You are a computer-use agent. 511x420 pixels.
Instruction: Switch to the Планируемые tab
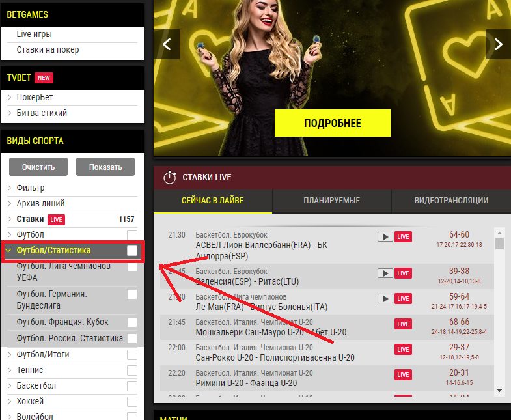[332, 200]
